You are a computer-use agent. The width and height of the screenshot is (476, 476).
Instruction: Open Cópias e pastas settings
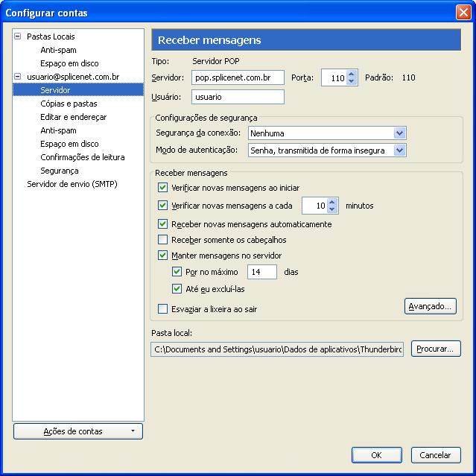[x=69, y=104]
